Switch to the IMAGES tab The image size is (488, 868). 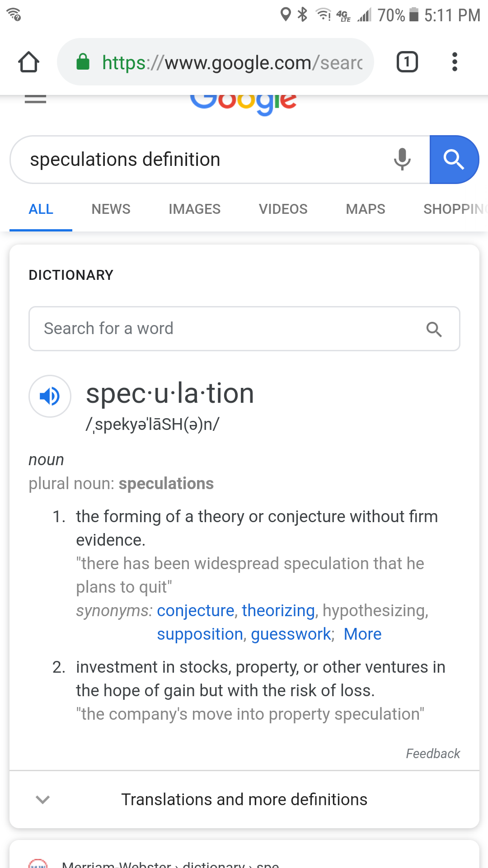point(194,209)
